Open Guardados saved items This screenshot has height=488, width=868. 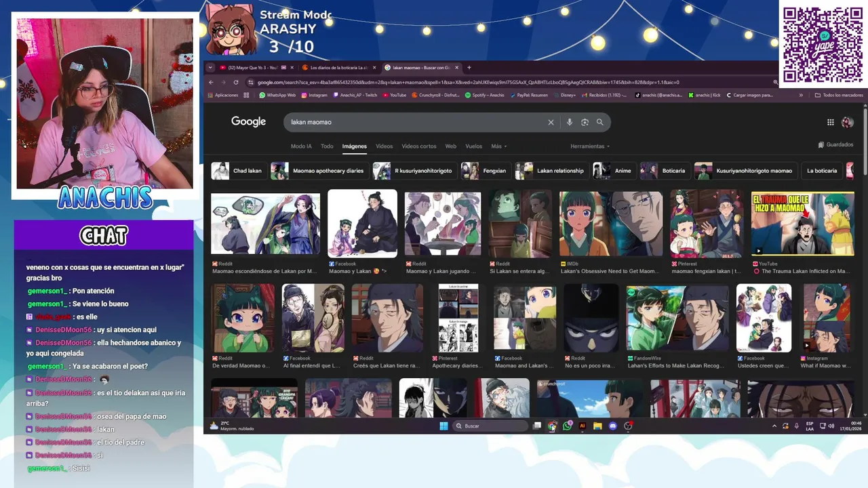click(835, 144)
